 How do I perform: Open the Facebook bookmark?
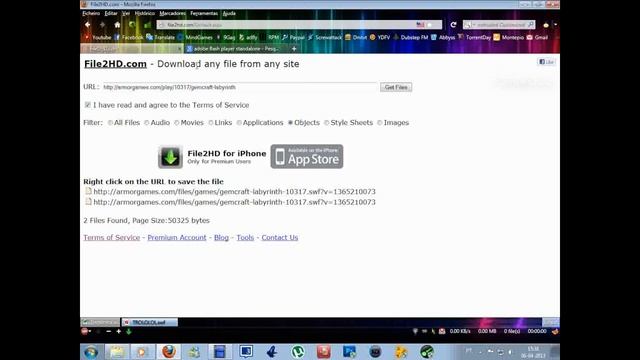[129, 38]
